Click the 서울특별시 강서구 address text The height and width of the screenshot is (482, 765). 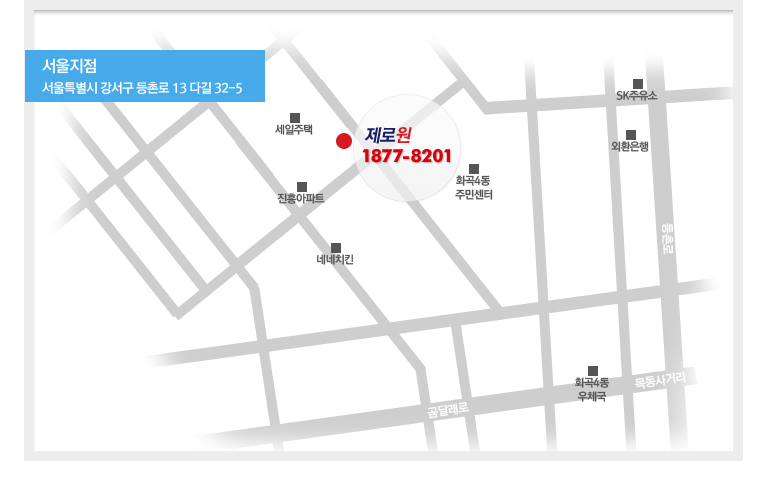pos(142,88)
